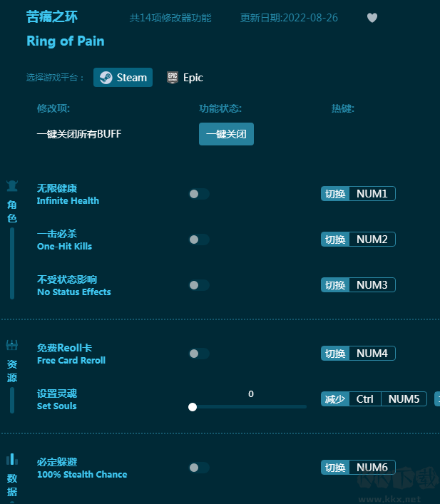Viewport: 440px width, 504px height.
Task: Click the heart favorite icon
Action: [x=372, y=18]
